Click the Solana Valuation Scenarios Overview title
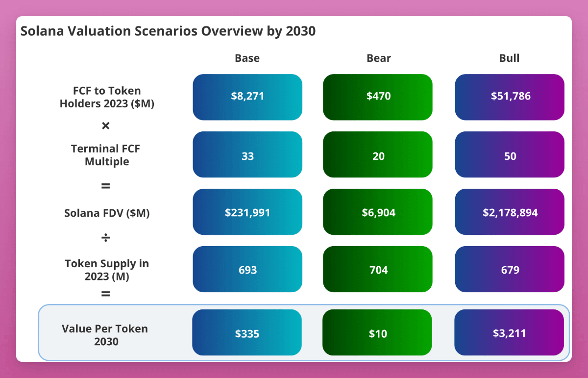The width and height of the screenshot is (588, 378). (168, 31)
